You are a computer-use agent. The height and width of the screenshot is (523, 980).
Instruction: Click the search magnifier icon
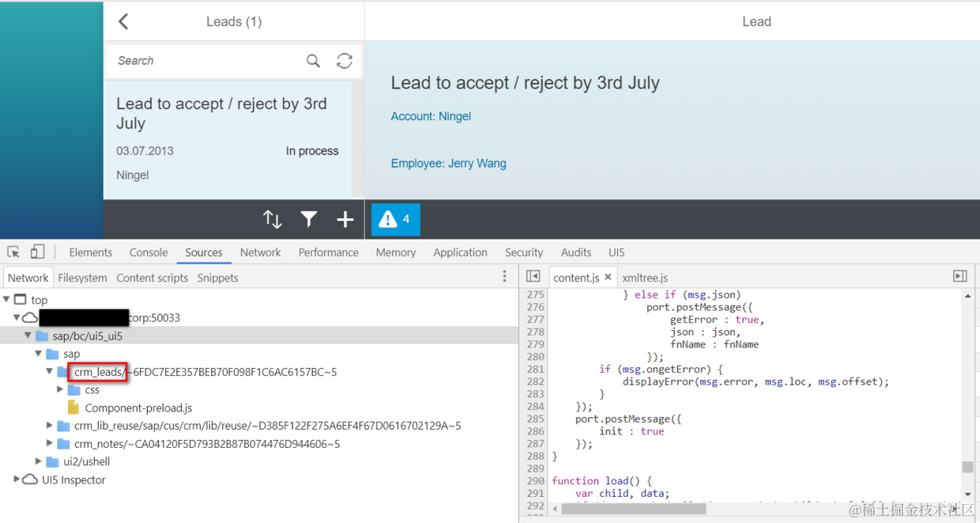[x=313, y=61]
